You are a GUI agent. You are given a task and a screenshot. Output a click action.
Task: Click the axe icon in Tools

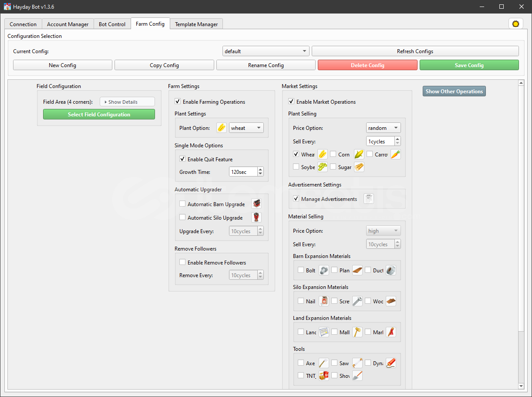[x=323, y=363]
